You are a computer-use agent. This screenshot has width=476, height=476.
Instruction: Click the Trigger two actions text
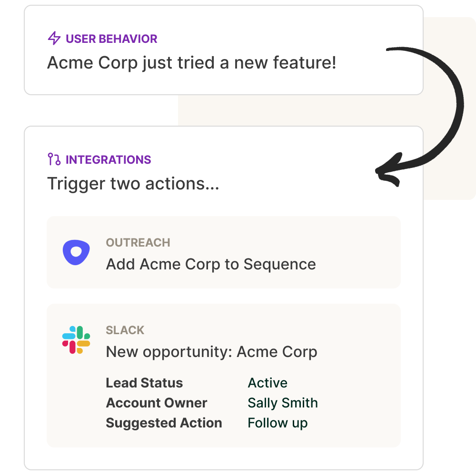pos(133,184)
